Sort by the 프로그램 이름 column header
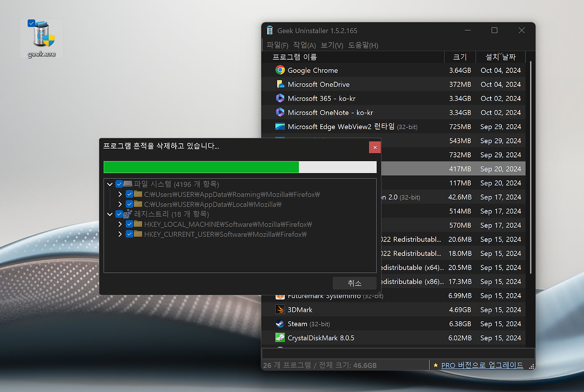584x392 pixels. coord(353,57)
